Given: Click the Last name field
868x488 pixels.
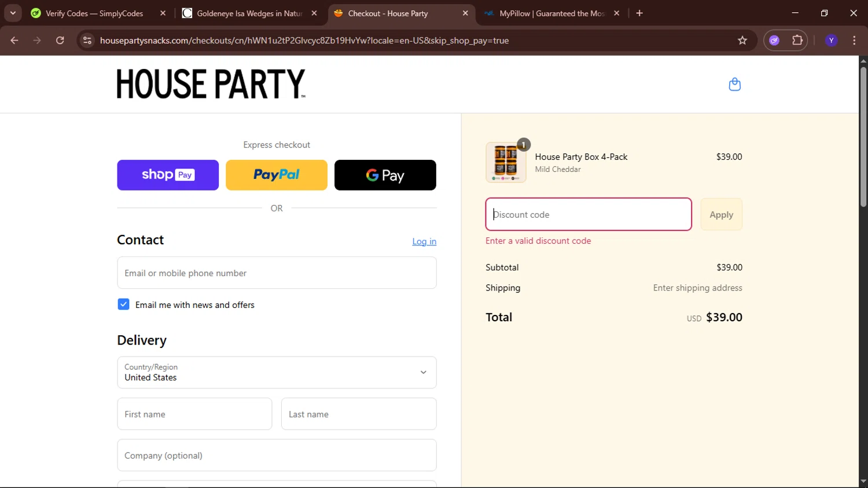Looking at the screenshot, I should 359,414.
